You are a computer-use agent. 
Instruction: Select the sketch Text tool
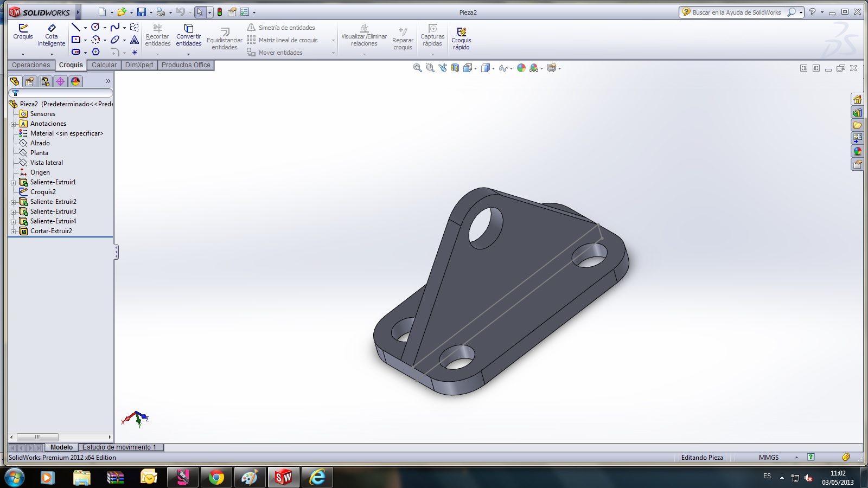coord(135,40)
